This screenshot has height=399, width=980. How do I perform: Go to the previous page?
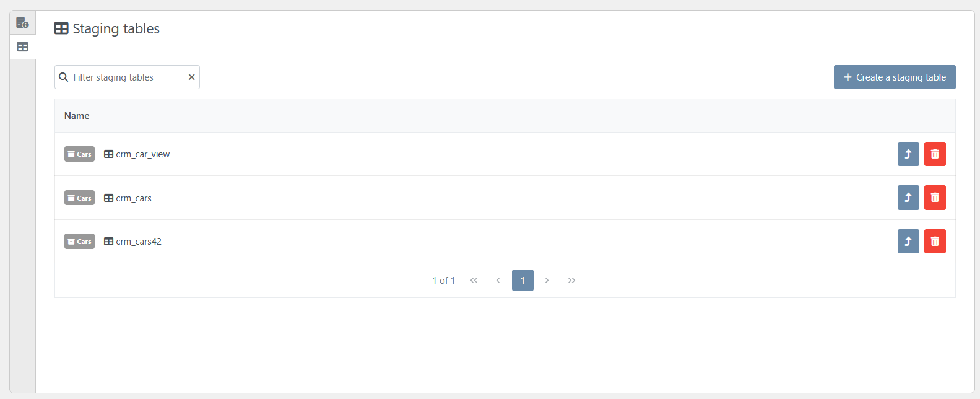pos(498,281)
